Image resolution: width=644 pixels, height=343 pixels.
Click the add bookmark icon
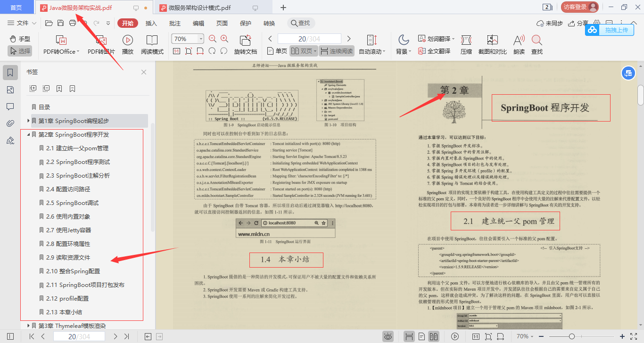[59, 88]
